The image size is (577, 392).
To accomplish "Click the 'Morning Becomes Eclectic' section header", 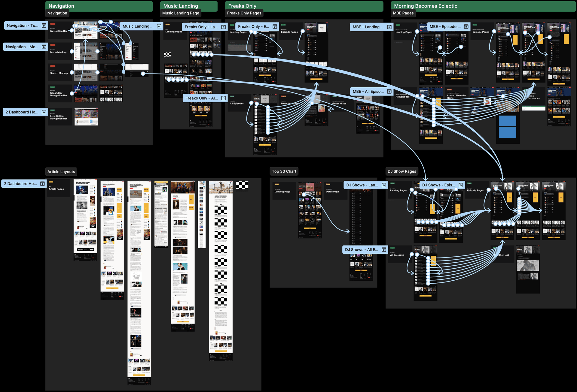I will point(426,6).
